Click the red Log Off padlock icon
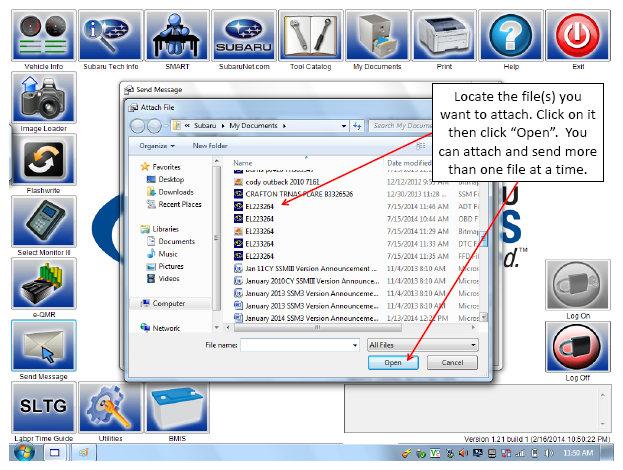This screenshot has height=470, width=623. [578, 347]
